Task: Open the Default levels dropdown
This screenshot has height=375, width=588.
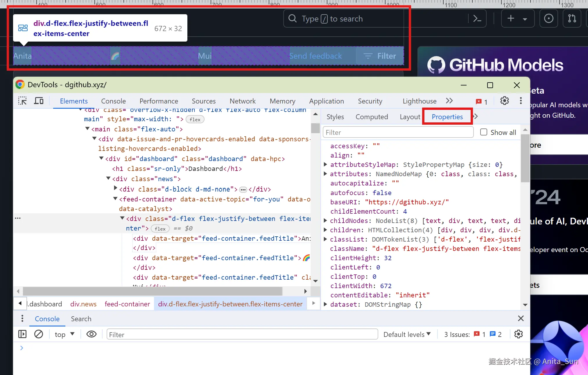Action: click(x=407, y=335)
